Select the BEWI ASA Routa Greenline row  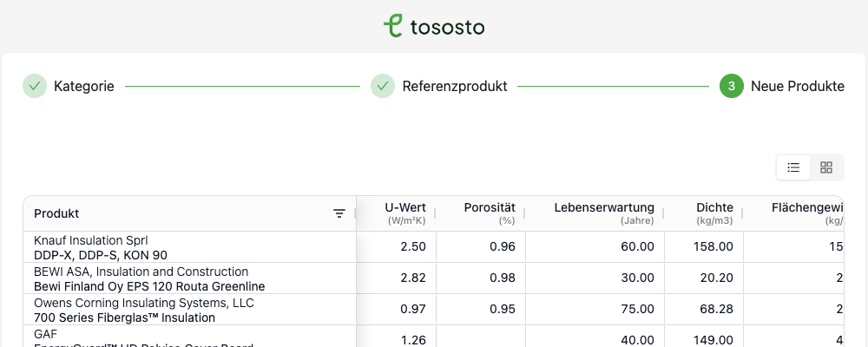tap(149, 278)
